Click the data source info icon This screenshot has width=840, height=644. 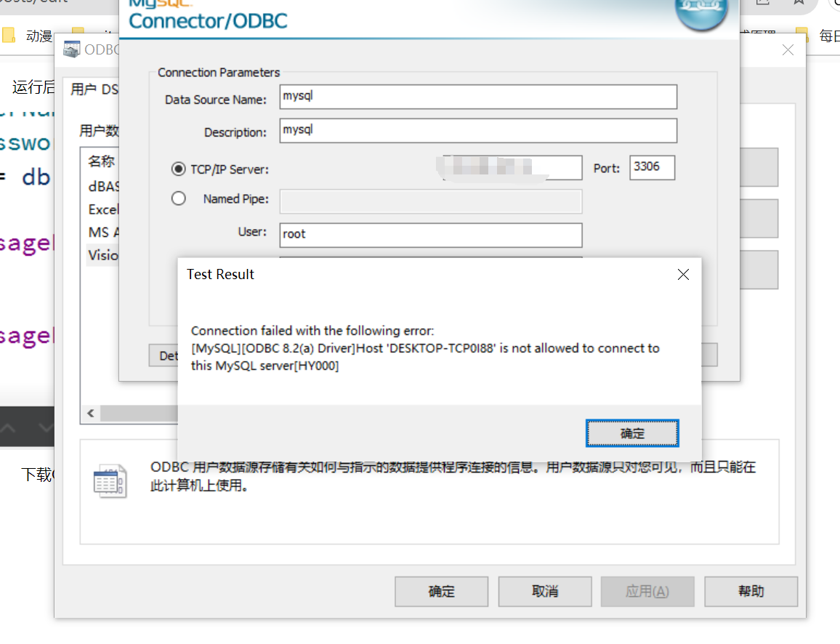click(110, 480)
